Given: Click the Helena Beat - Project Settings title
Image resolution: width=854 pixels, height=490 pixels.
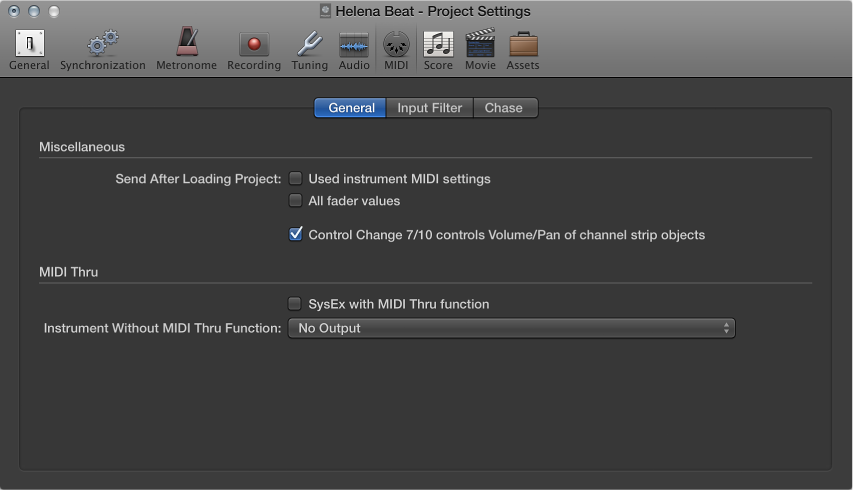Looking at the screenshot, I should 433,11.
